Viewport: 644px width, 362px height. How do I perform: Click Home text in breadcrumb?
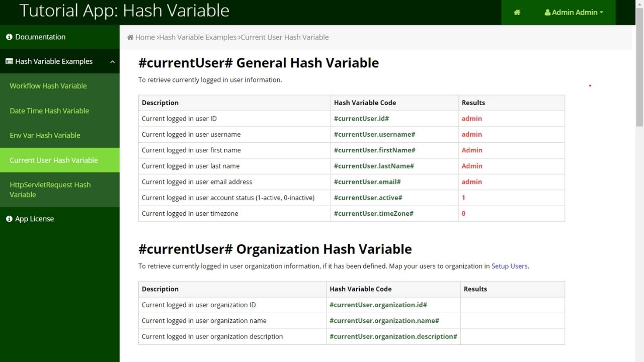pos(145,37)
